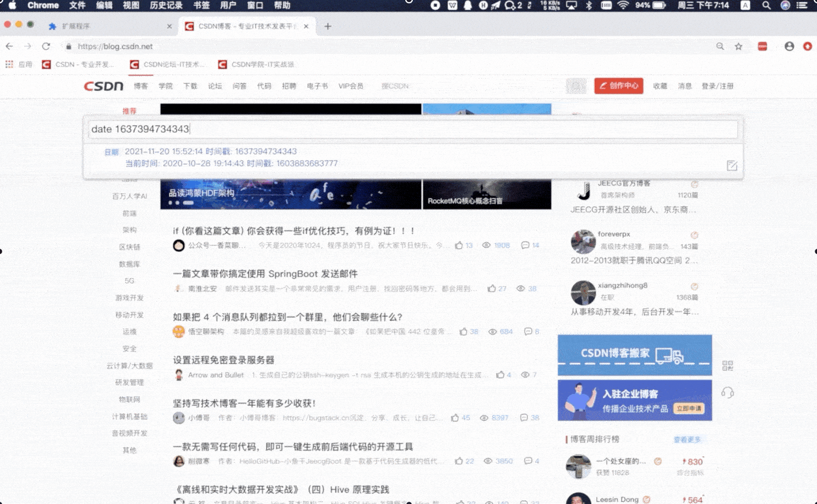
Task: Select the edit icon in the date popup
Action: [x=732, y=165]
